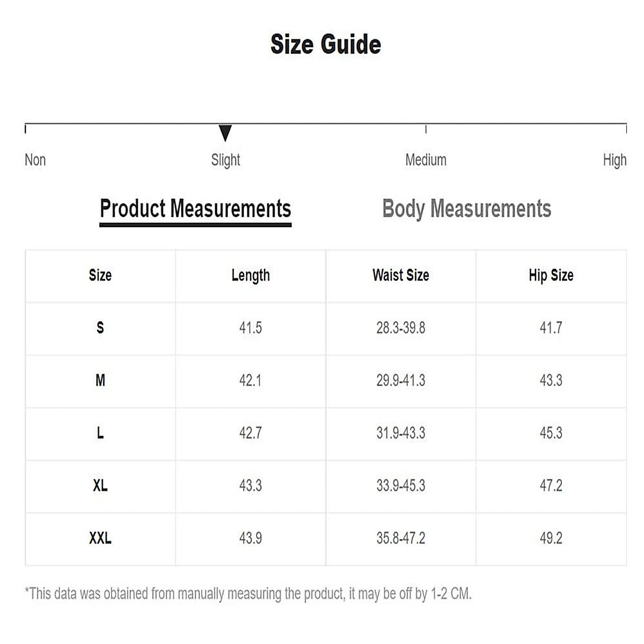Select the M size row label

point(100,380)
